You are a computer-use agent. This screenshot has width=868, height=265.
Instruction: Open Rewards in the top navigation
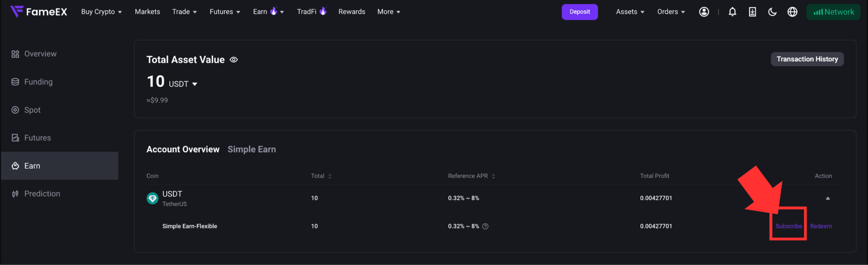point(352,12)
